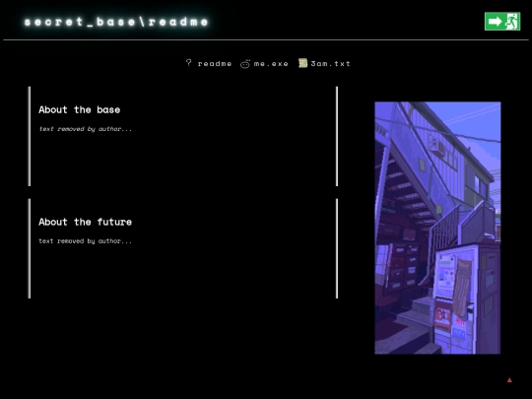The image size is (532, 399).
Task: Click the 'About the base' heading
Action: click(x=80, y=109)
